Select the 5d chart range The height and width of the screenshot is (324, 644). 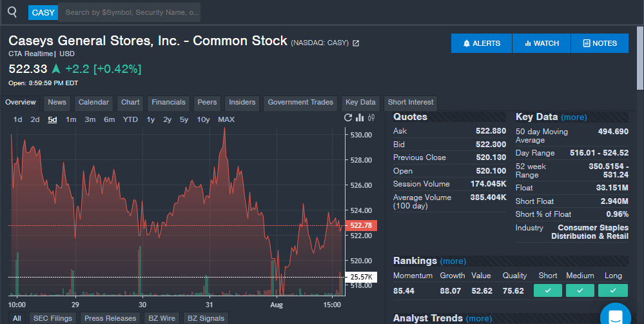click(x=52, y=119)
